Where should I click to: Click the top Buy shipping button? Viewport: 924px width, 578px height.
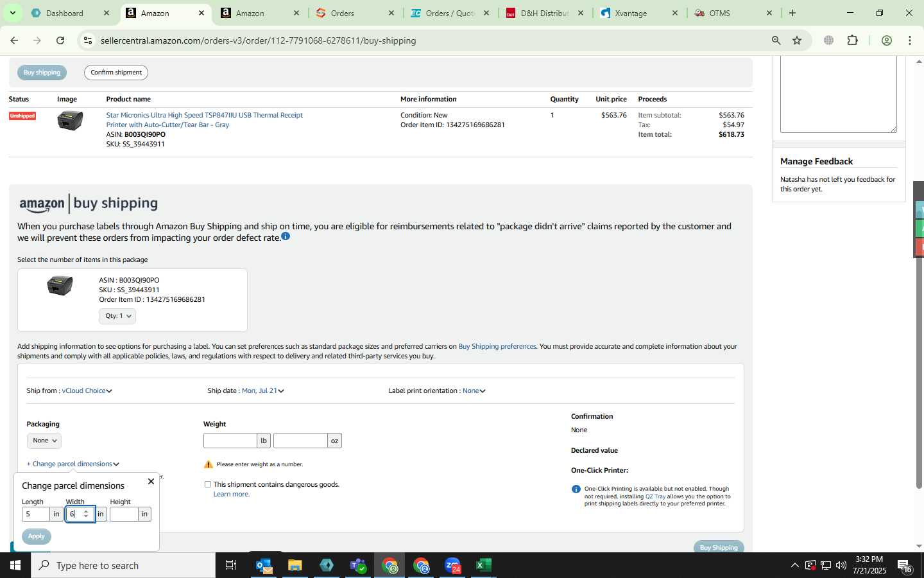(x=42, y=73)
